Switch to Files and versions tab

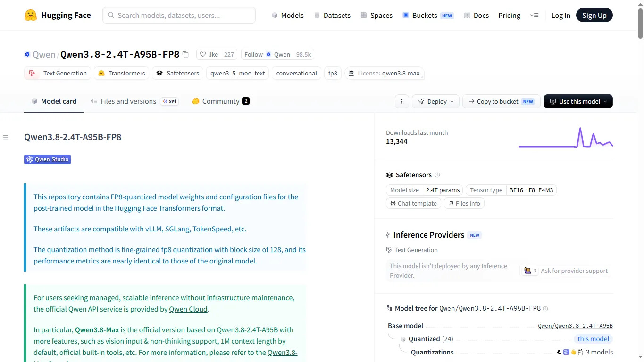click(x=134, y=101)
